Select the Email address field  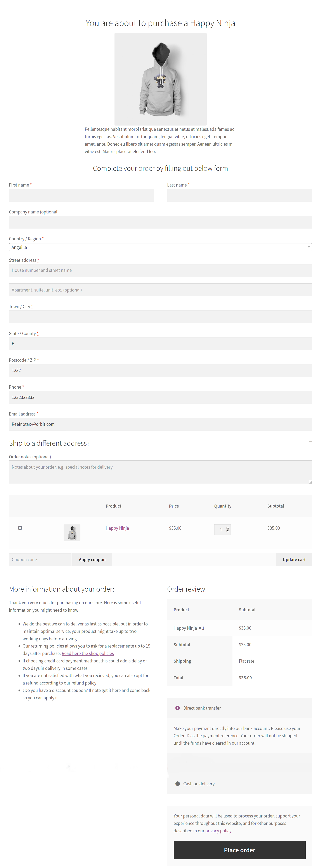click(x=160, y=424)
